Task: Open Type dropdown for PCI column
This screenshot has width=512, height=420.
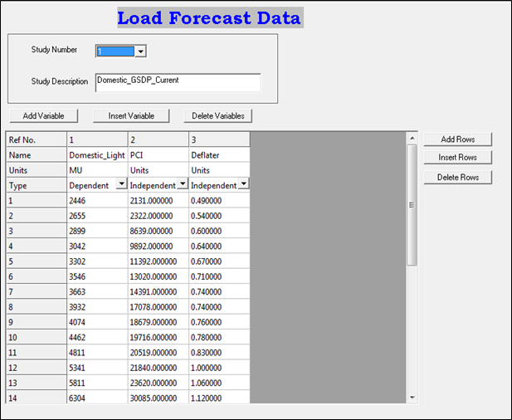Action: (x=183, y=184)
